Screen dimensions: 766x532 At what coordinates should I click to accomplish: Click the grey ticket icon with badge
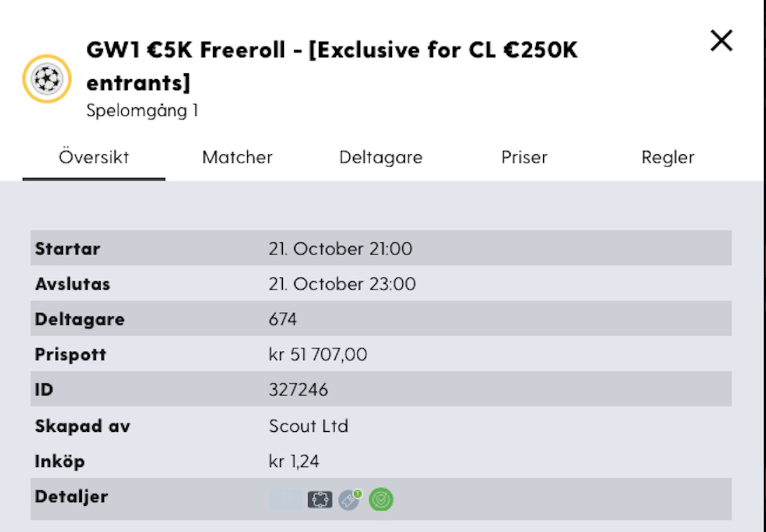(x=350, y=499)
